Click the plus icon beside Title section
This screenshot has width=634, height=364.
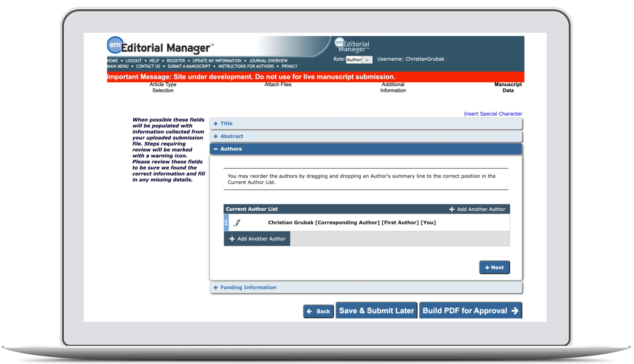coord(216,124)
